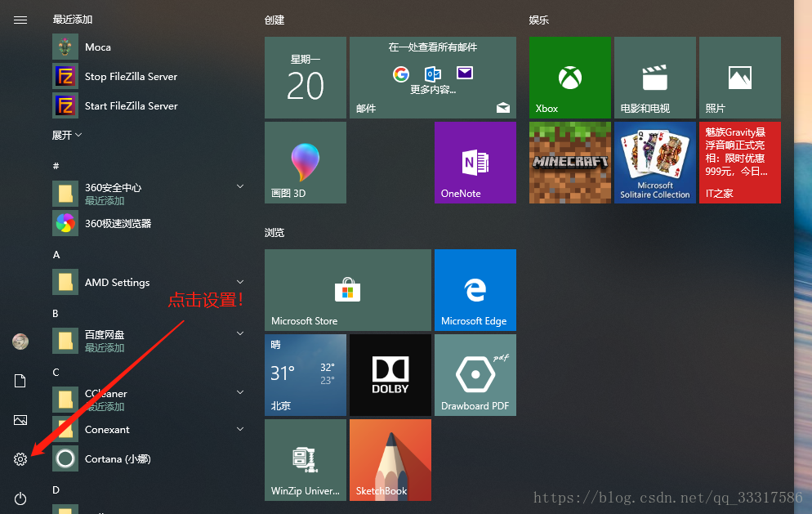Launch Moca from recently added
This screenshot has width=812, height=514.
(x=148, y=47)
